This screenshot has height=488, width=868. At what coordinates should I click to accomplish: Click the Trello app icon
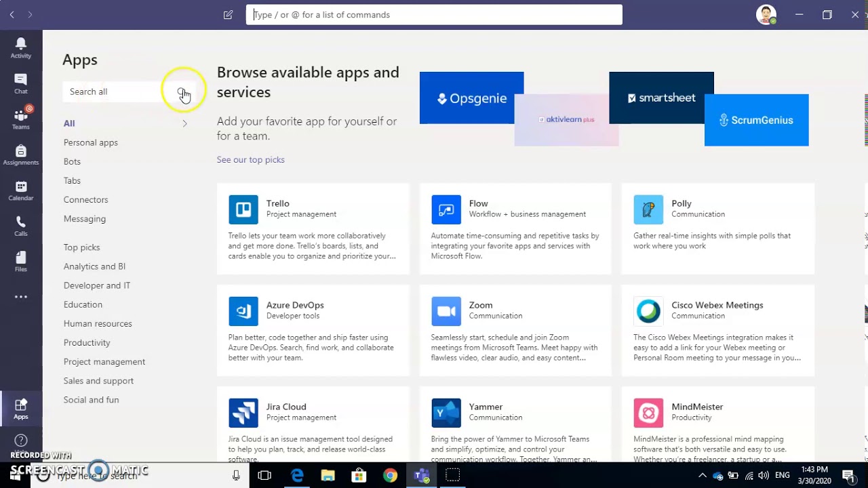click(x=243, y=209)
